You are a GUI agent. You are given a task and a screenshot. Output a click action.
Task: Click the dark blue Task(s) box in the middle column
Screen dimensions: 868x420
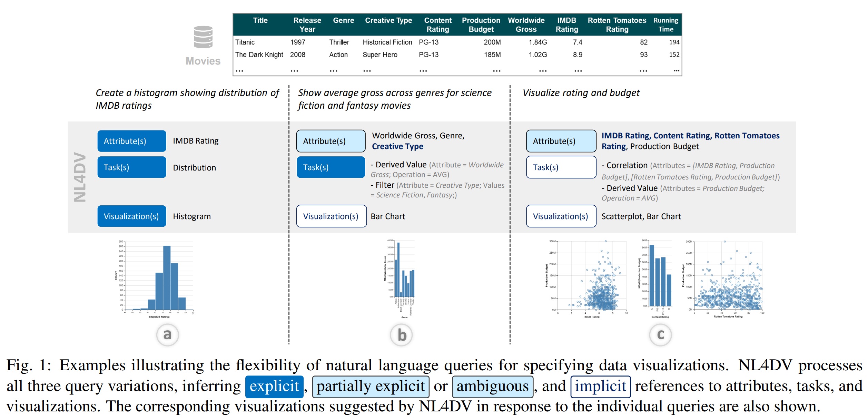pyautogui.click(x=331, y=167)
